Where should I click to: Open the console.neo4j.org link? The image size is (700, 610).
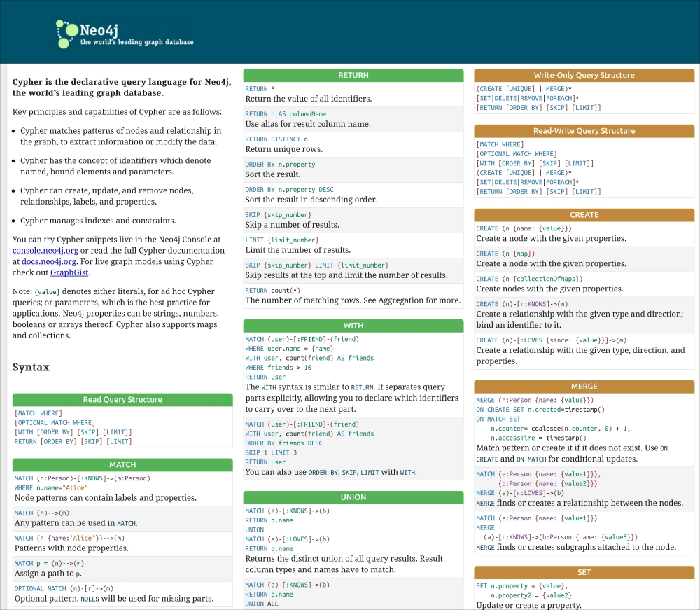coord(45,250)
